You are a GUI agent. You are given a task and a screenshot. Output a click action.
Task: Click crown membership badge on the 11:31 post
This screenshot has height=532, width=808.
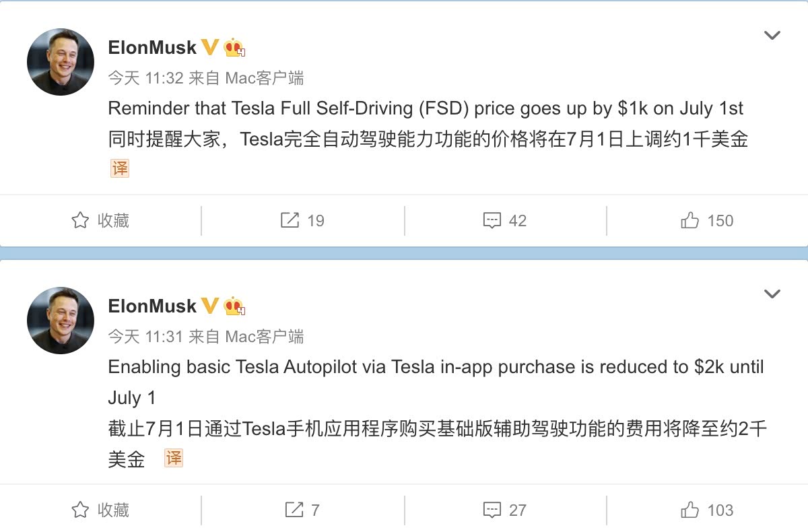click(x=234, y=306)
